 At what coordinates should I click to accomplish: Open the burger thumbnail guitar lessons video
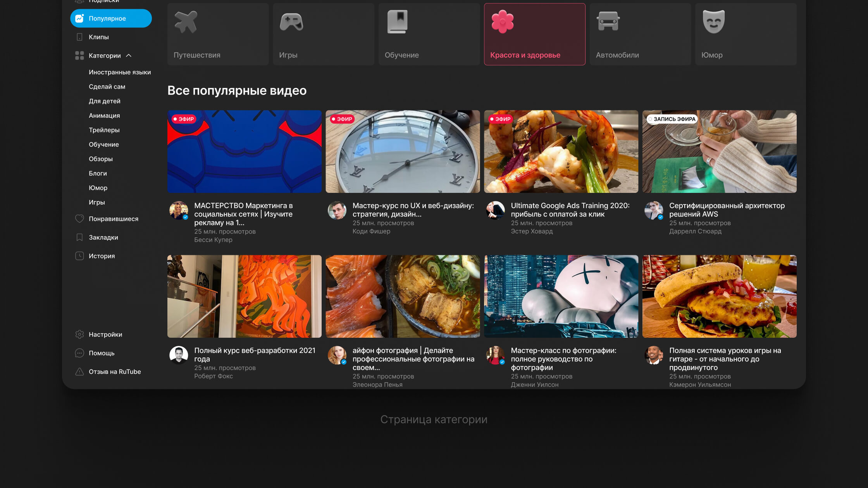pyautogui.click(x=719, y=296)
